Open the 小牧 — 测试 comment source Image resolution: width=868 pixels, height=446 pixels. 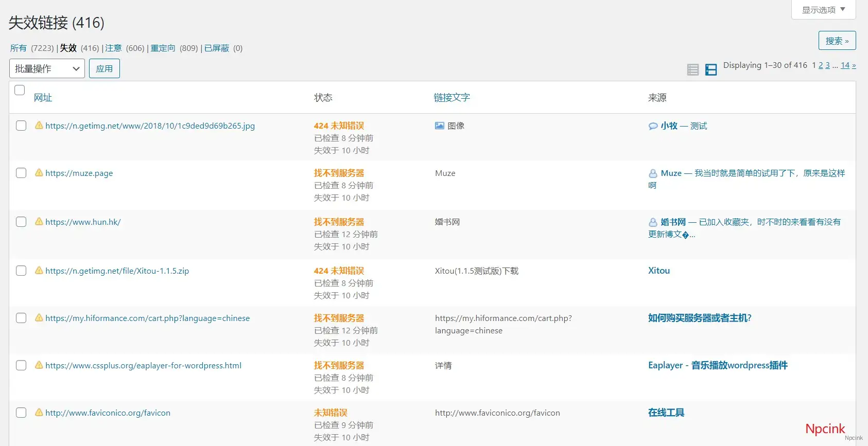(x=684, y=126)
